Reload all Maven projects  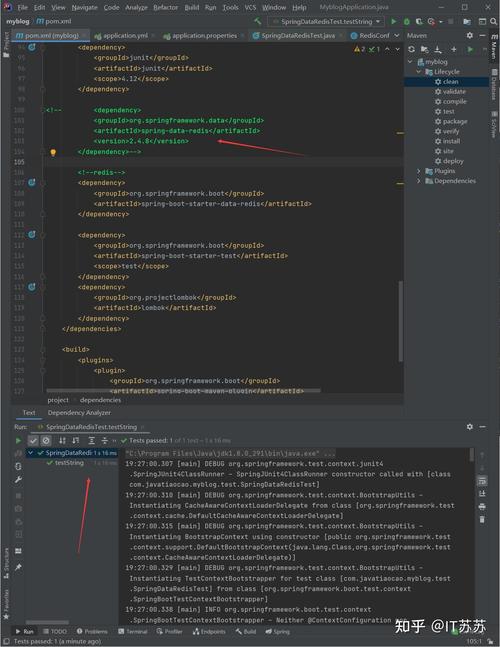click(x=411, y=49)
